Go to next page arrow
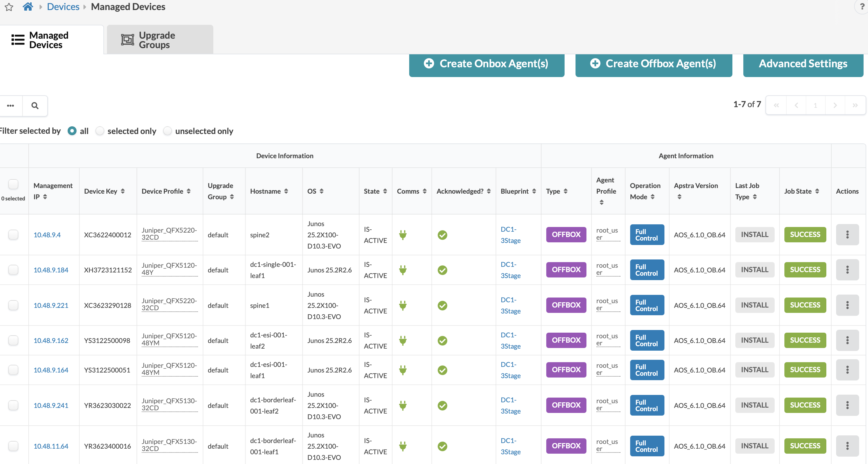This screenshot has height=464, width=868. [835, 105]
